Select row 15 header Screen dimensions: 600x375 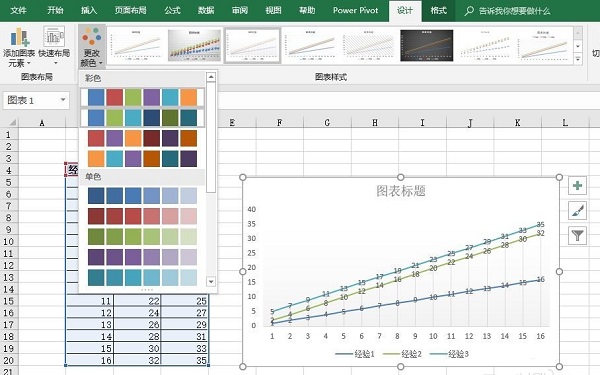(8, 301)
